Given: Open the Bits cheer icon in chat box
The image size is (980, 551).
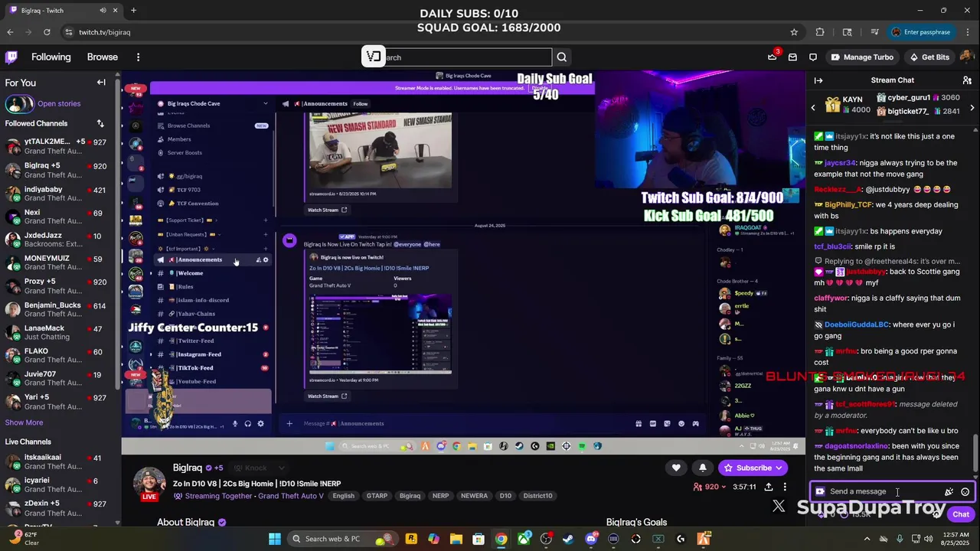Looking at the screenshot, I should click(x=949, y=491).
